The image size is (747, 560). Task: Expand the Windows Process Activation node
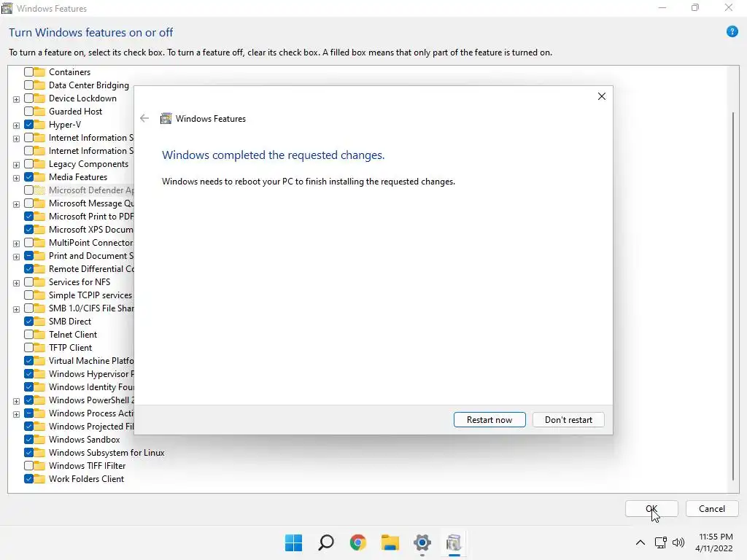point(16,414)
